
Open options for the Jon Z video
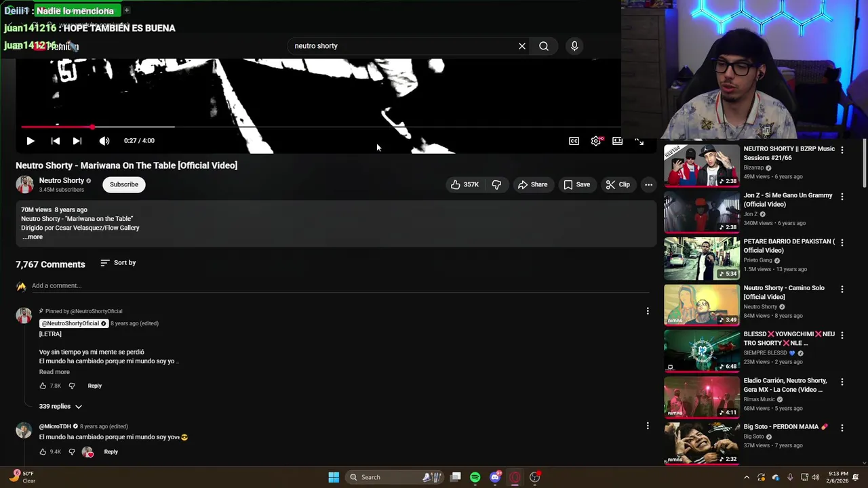tap(842, 197)
